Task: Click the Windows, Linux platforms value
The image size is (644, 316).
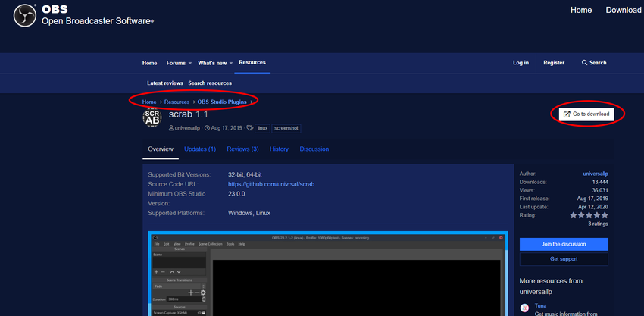Action: [x=249, y=213]
